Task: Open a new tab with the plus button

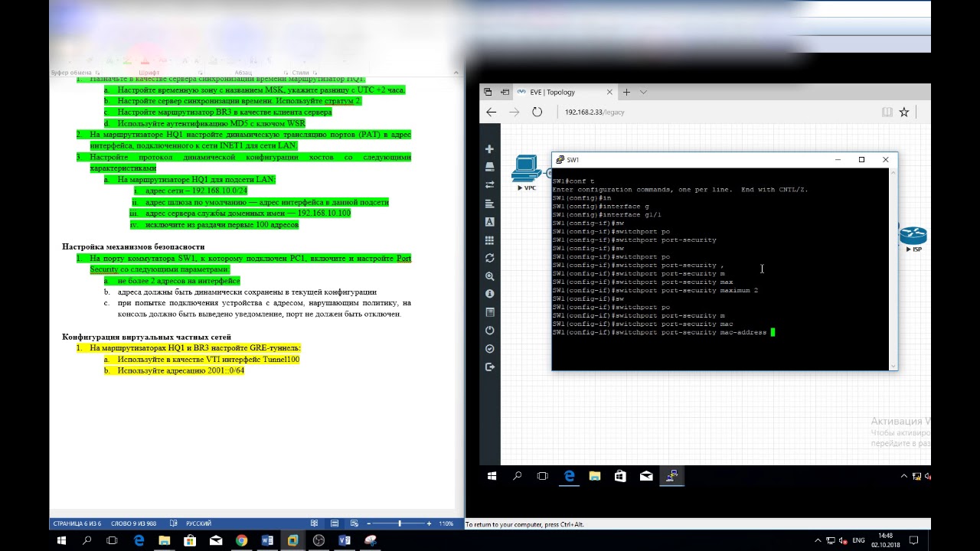Action: (626, 92)
